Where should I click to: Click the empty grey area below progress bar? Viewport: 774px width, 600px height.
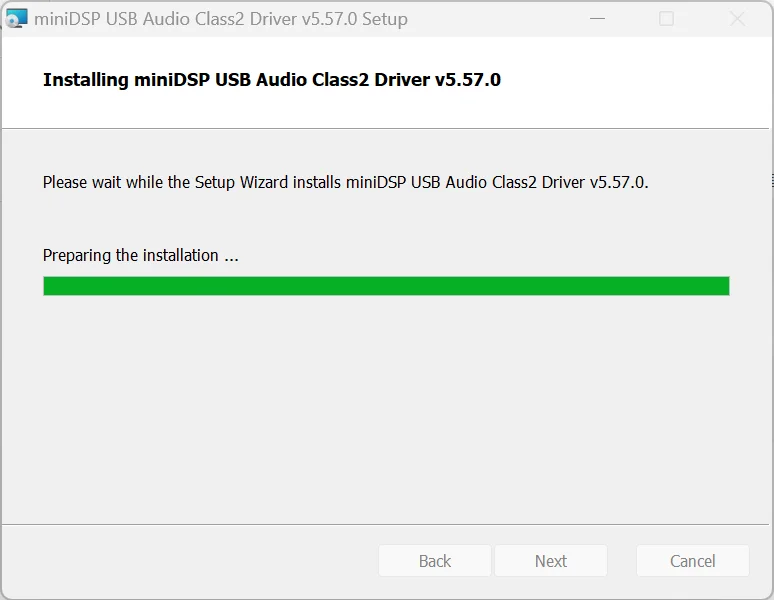click(x=386, y=410)
